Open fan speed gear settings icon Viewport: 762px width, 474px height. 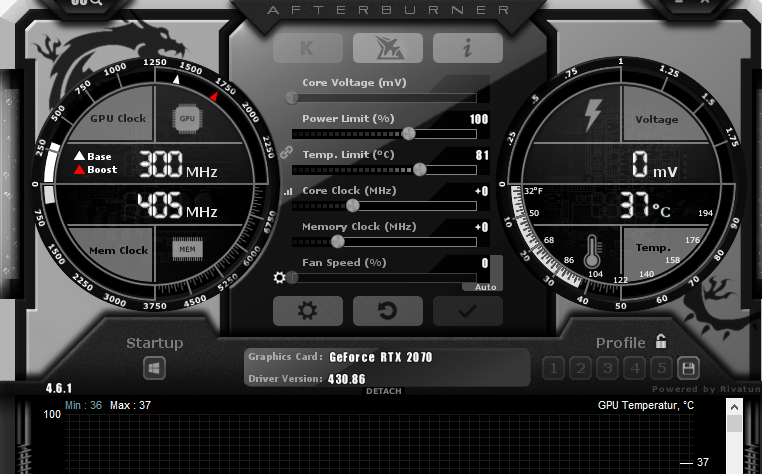(x=279, y=278)
